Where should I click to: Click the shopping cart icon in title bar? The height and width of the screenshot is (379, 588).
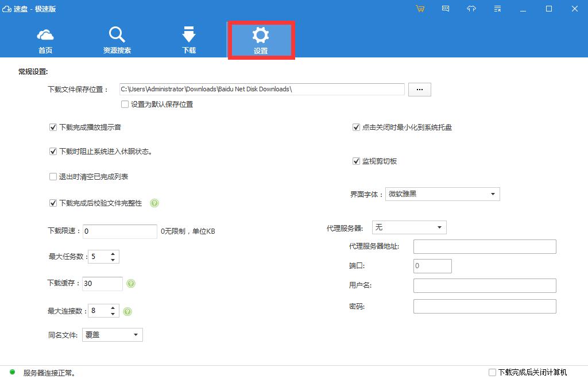click(x=420, y=9)
